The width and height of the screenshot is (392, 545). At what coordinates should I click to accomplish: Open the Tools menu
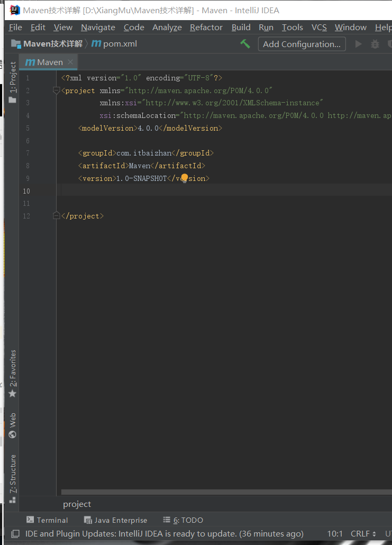click(x=292, y=28)
